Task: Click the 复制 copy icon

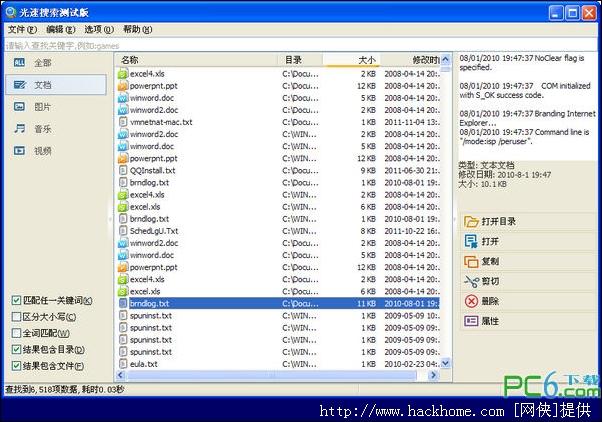Action: coord(471,261)
